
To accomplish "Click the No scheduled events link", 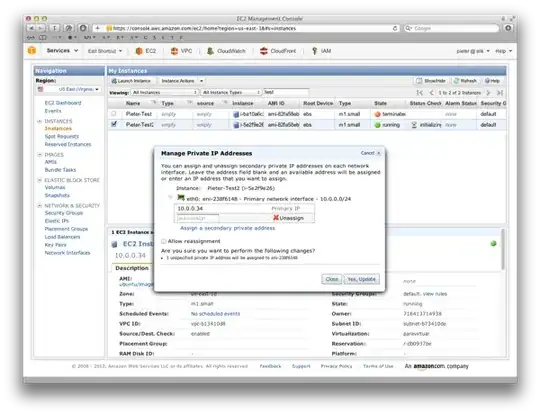I will pos(215,314).
